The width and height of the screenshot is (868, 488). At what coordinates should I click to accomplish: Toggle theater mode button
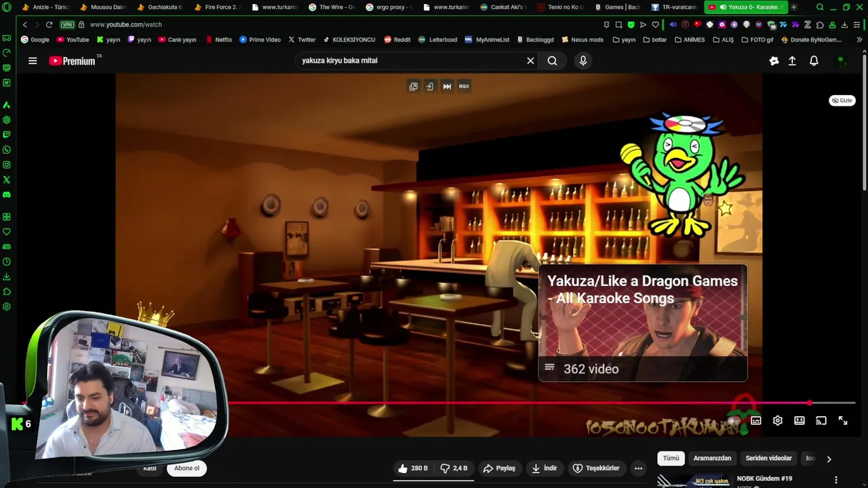coord(800,421)
